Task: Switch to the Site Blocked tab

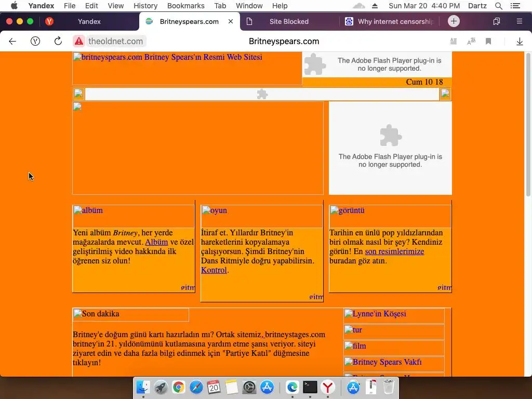Action: tap(289, 21)
